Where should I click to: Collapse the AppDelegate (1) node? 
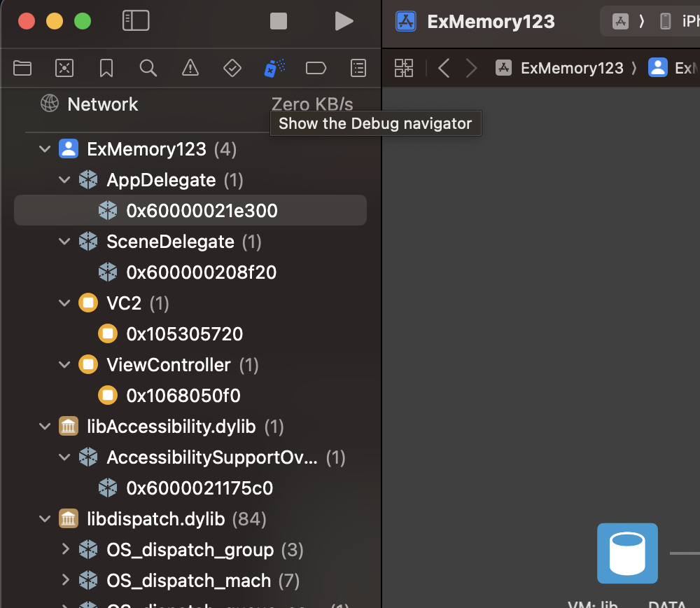coord(64,179)
